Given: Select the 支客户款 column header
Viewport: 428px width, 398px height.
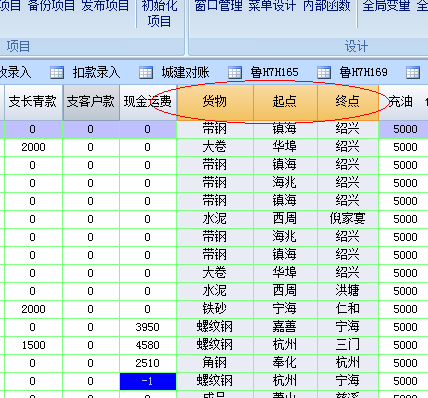Looking at the screenshot, I should (x=91, y=102).
